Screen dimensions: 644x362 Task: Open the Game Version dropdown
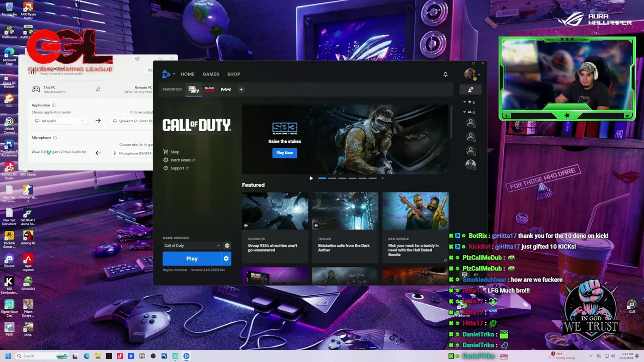point(192,245)
